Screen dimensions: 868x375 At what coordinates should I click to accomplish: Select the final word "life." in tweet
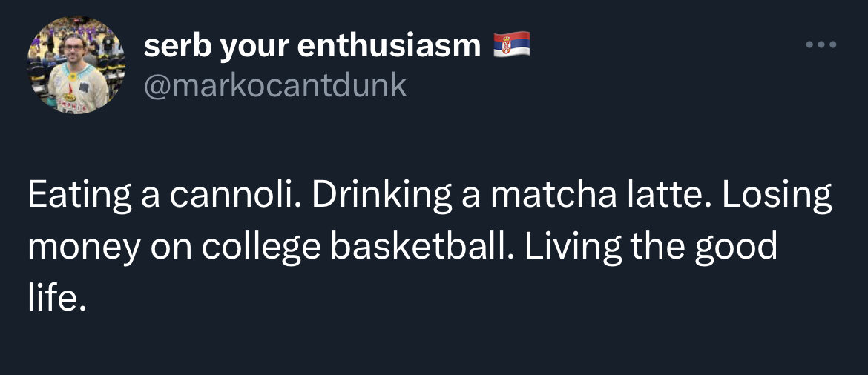pyautogui.click(x=58, y=297)
